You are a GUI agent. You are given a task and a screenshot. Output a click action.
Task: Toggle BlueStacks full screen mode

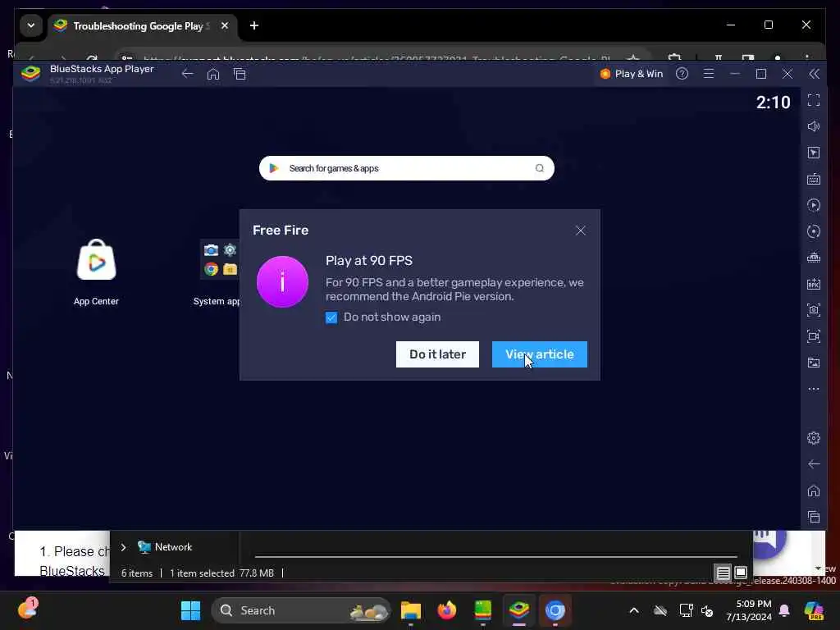(x=814, y=100)
